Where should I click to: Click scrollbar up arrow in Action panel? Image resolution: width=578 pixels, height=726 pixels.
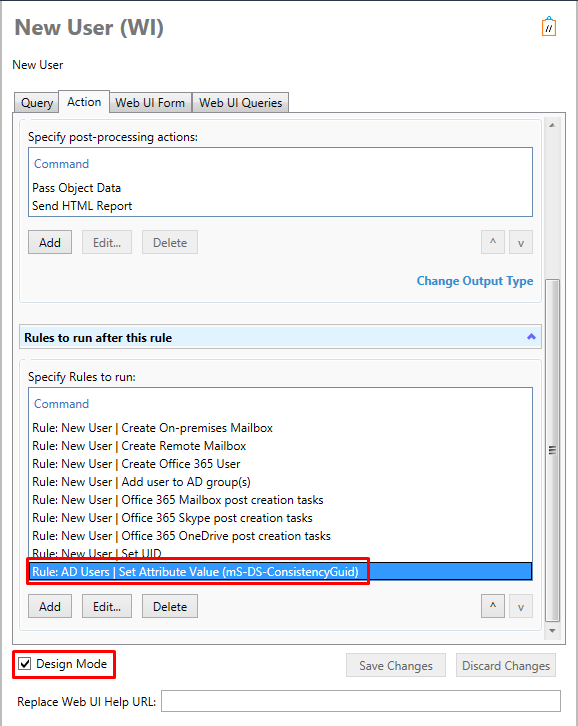552,125
